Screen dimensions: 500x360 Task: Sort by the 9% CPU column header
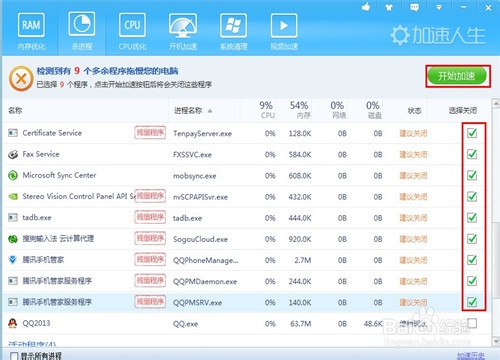tap(267, 110)
